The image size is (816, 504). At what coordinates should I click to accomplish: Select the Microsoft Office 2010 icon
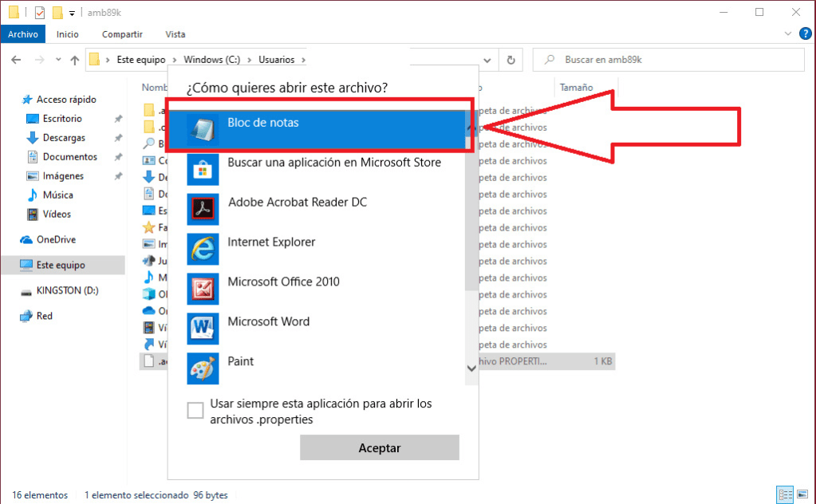click(x=202, y=289)
